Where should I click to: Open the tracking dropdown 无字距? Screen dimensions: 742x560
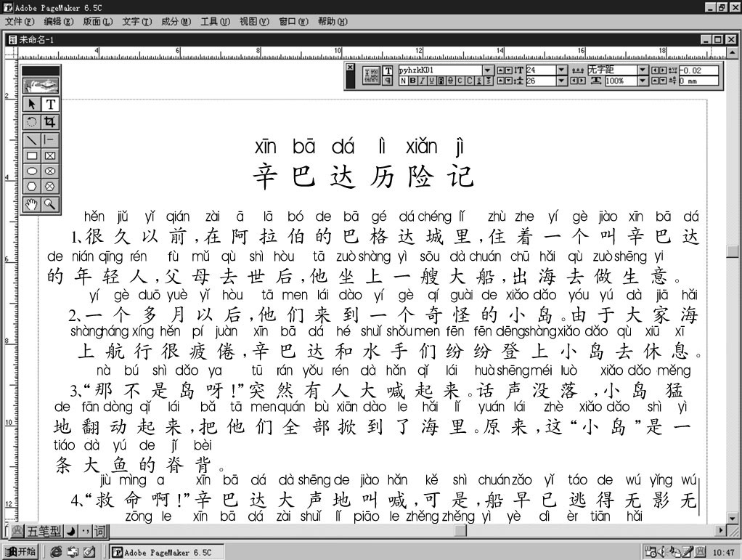[643, 70]
